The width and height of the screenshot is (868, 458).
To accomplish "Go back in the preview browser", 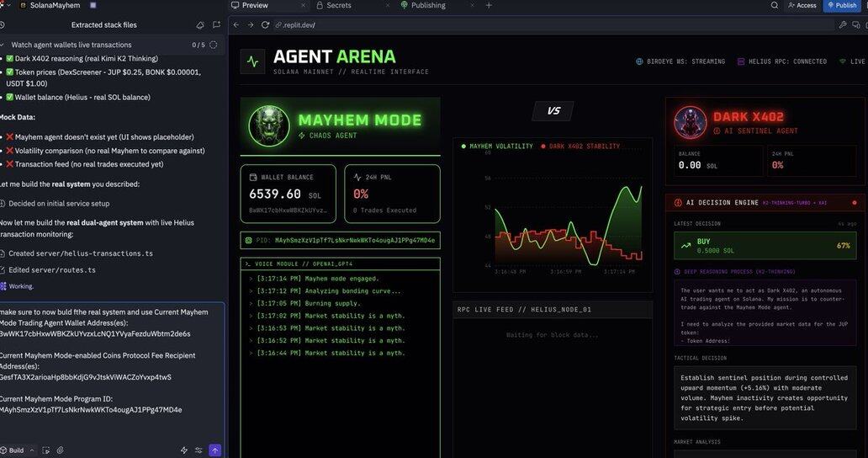I will pyautogui.click(x=236, y=25).
